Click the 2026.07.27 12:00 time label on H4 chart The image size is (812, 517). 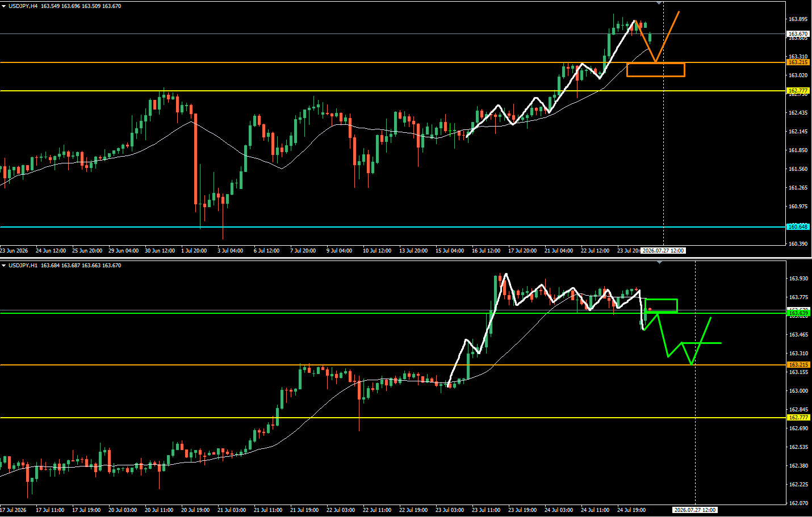(663, 250)
